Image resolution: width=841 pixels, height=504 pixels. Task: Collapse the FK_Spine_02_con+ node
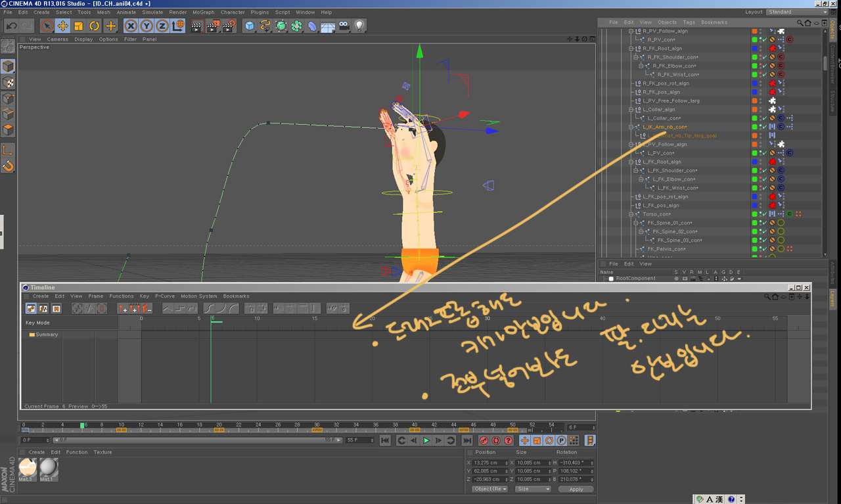coord(641,232)
